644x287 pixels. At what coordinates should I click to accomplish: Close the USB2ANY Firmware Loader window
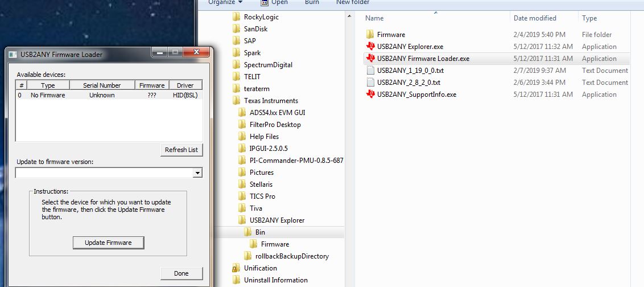coord(196,52)
